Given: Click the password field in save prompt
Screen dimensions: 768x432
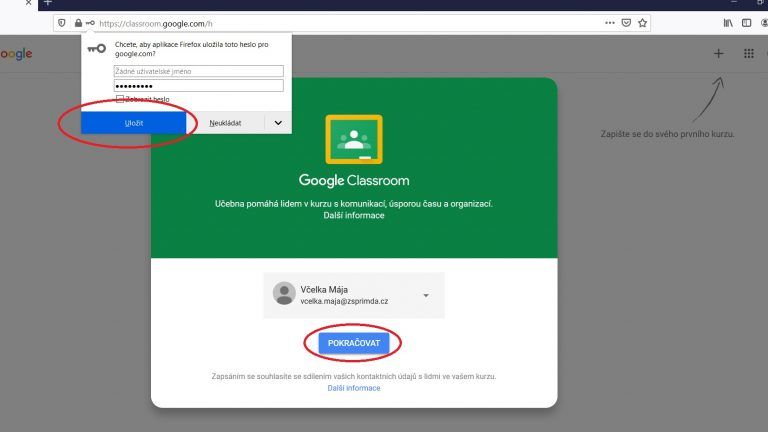Looking at the screenshot, I should point(199,86).
